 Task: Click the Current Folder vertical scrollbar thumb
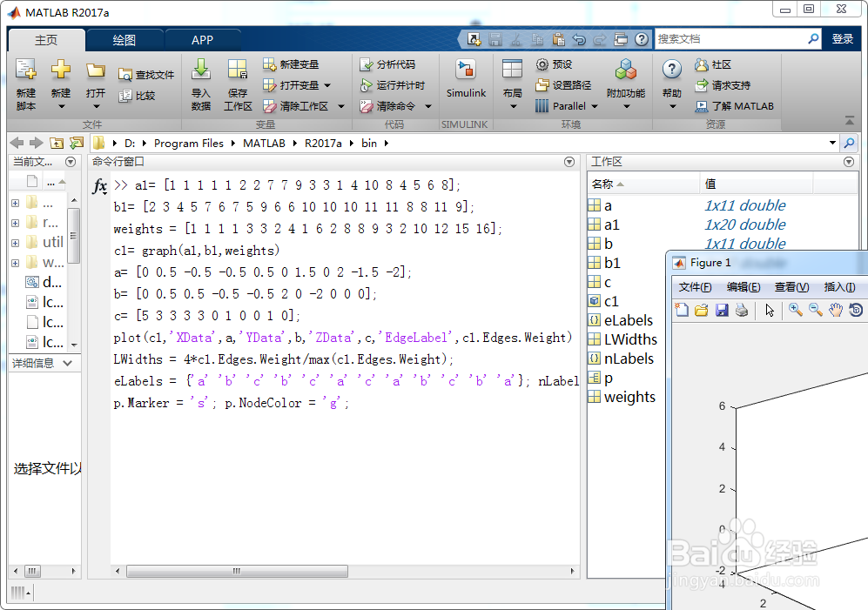pos(74,236)
